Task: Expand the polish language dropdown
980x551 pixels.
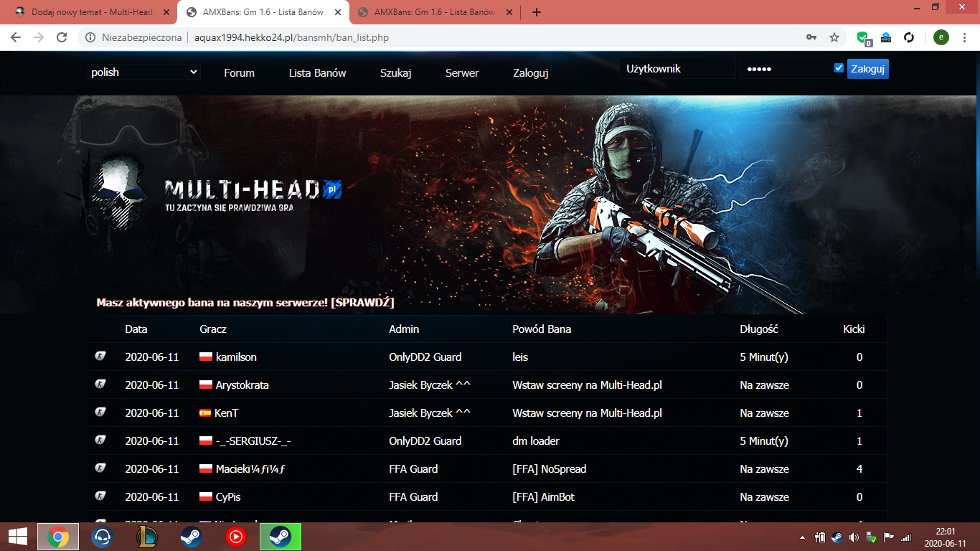Action: (143, 72)
